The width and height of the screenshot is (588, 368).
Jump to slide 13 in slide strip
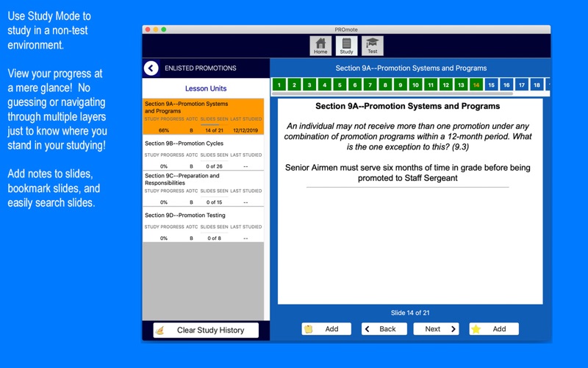coord(461,85)
